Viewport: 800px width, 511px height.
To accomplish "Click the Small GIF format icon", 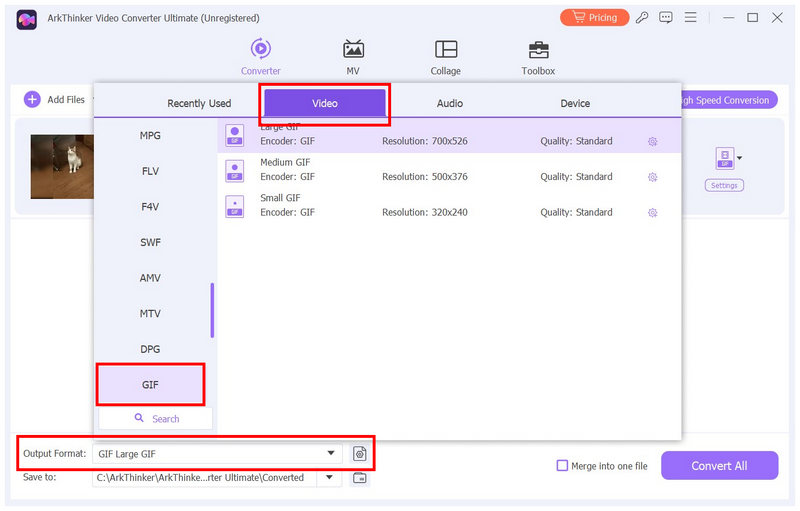I will point(235,207).
